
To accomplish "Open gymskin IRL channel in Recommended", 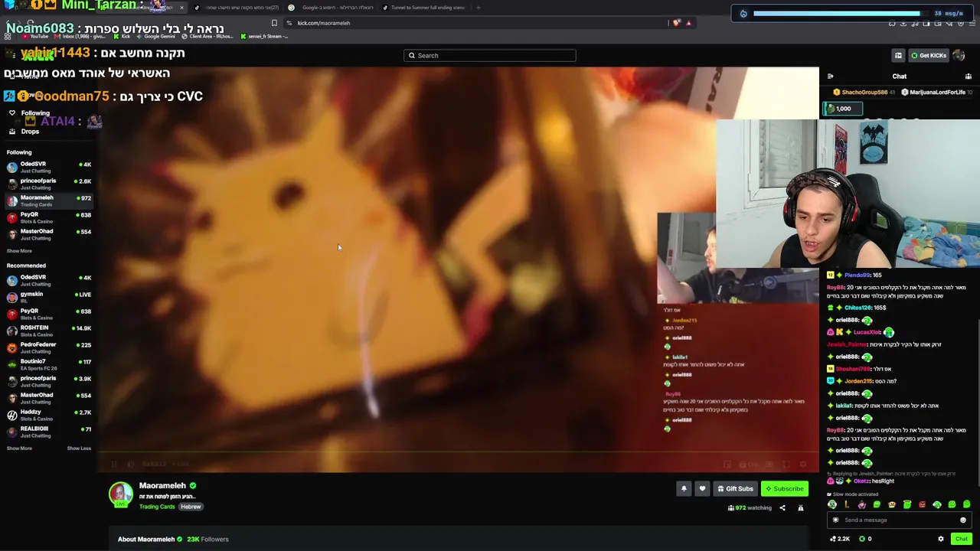I will click(49, 297).
